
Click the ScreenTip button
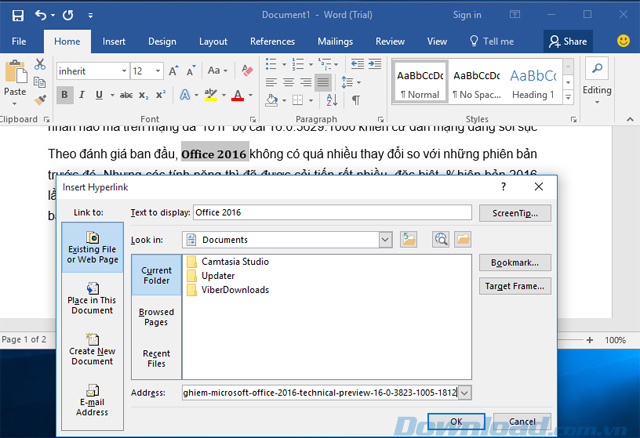515,213
